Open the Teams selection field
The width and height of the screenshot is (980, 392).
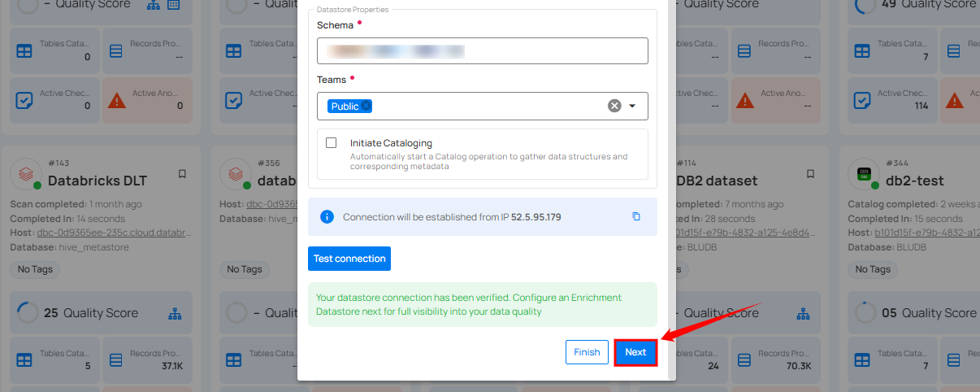pyautogui.click(x=483, y=106)
